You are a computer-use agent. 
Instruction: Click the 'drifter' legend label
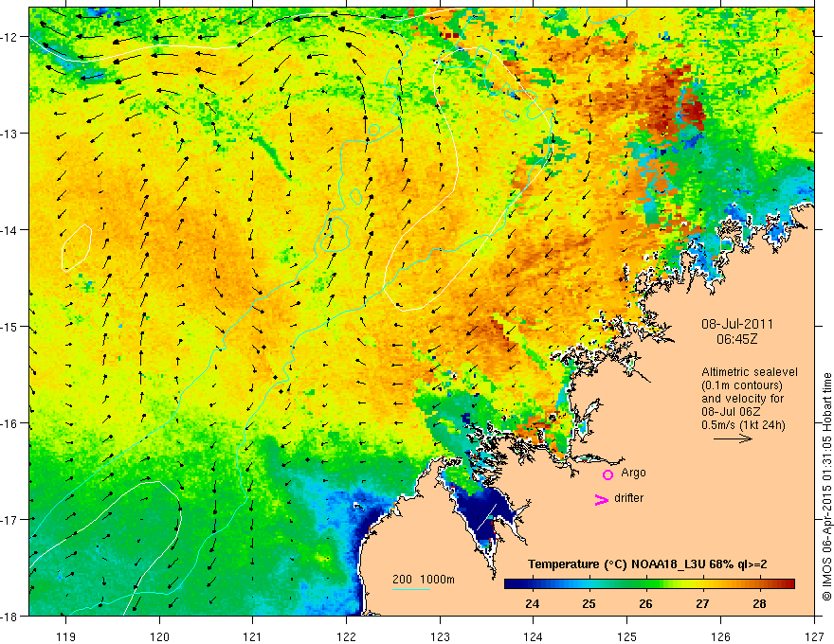(x=628, y=498)
